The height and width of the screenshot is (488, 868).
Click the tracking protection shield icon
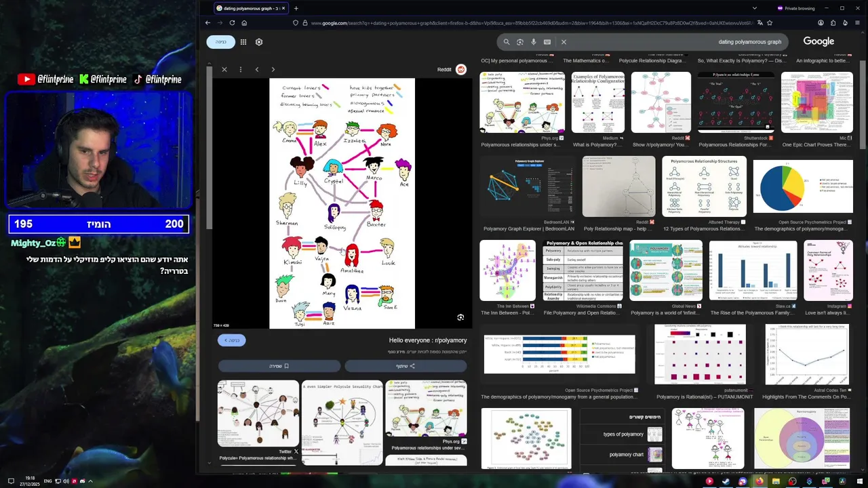(x=296, y=22)
